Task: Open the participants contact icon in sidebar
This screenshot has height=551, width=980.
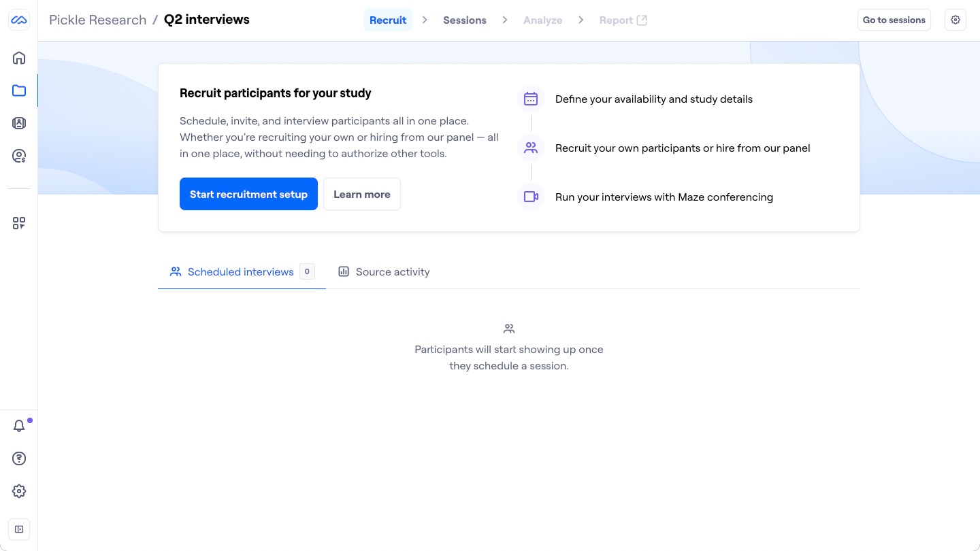Action: [19, 123]
